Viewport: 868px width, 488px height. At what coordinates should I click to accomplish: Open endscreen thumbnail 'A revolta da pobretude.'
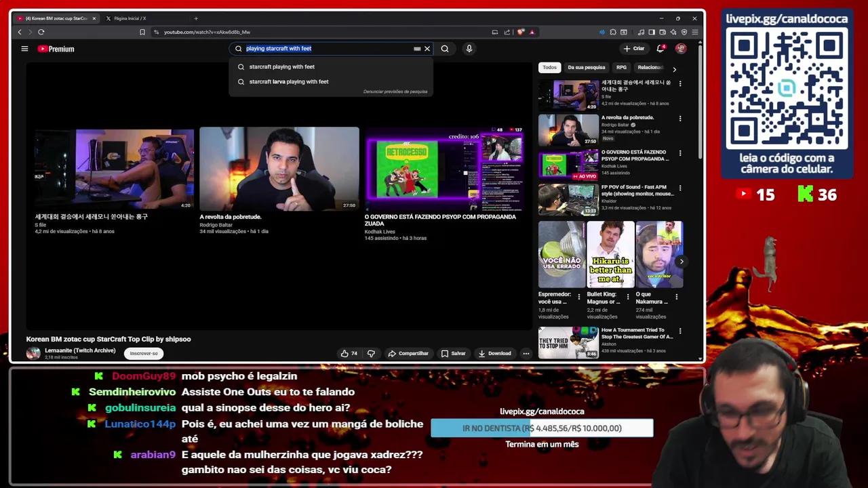[279, 169]
